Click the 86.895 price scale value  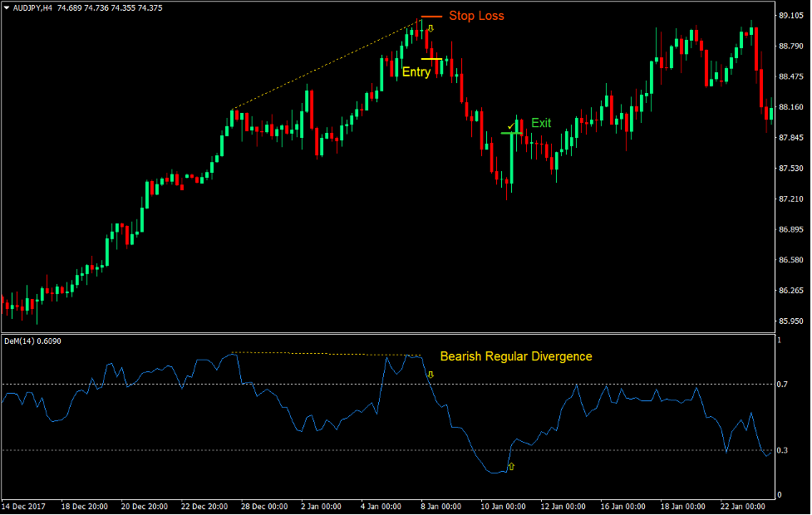click(790, 230)
